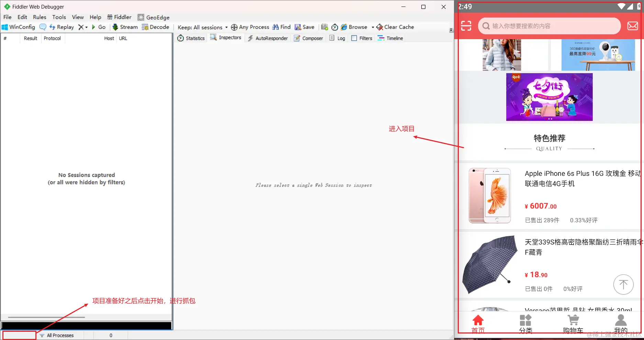The width and height of the screenshot is (644, 340).
Task: Open the Rules menu
Action: coord(40,17)
